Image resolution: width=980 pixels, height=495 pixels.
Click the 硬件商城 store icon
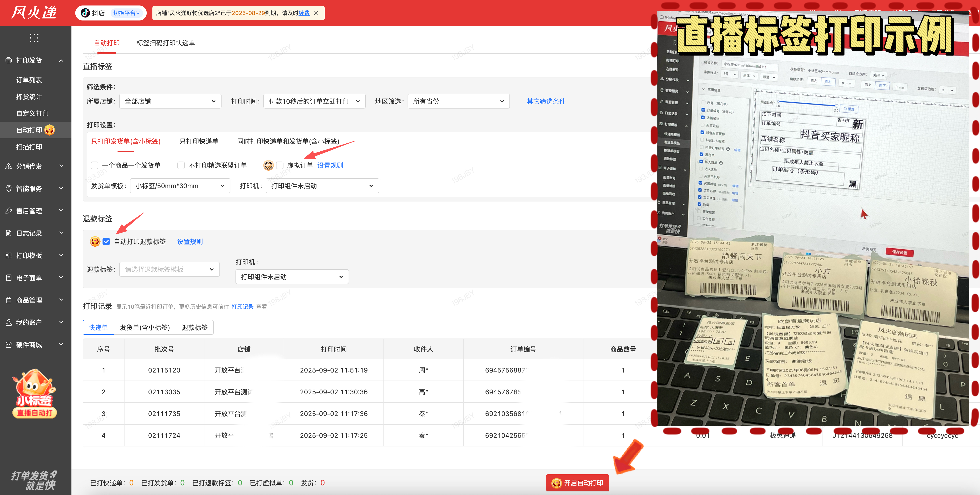[x=8, y=345]
